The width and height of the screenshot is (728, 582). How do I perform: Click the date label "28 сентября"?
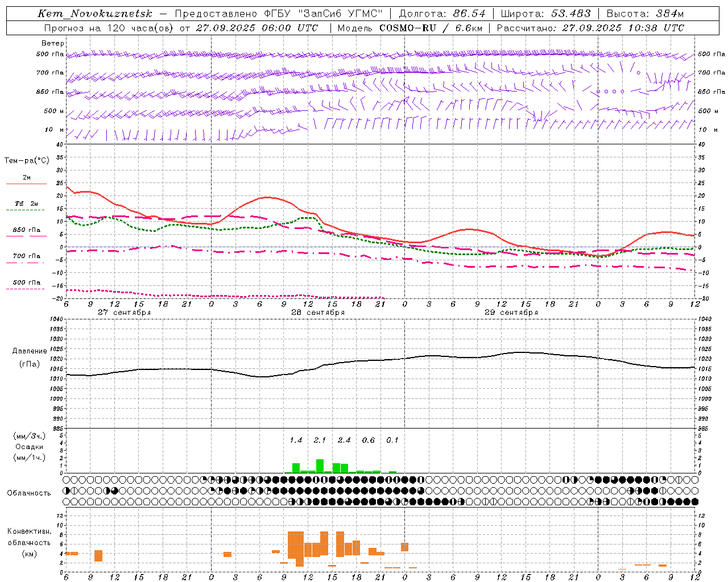(x=318, y=313)
